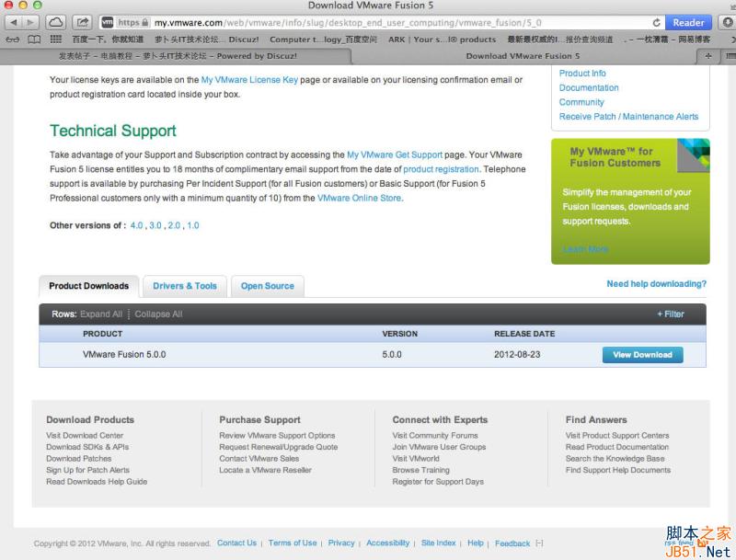This screenshot has width=736, height=560.
Task: Visit VMware Online Store link
Action: pyautogui.click(x=359, y=198)
